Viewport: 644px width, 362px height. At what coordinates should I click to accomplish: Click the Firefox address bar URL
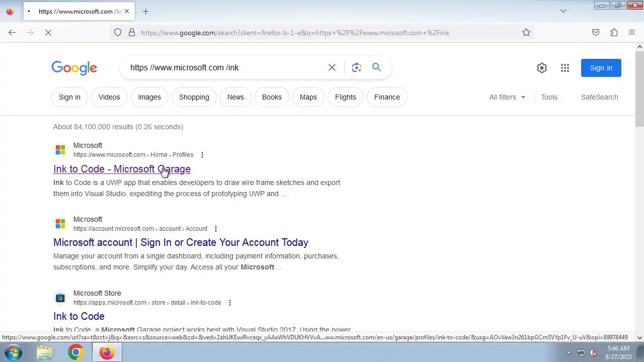pos(295,33)
